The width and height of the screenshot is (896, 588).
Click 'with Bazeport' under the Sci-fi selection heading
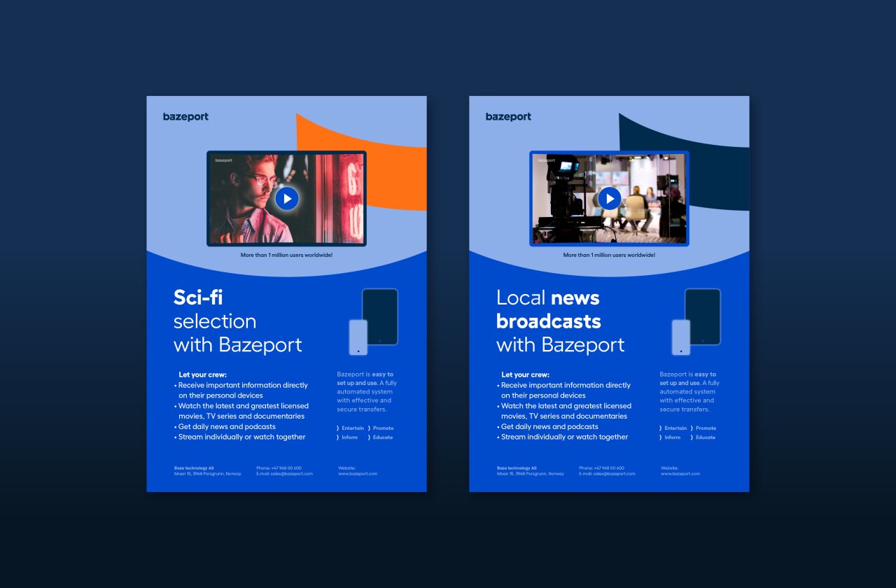point(238,344)
